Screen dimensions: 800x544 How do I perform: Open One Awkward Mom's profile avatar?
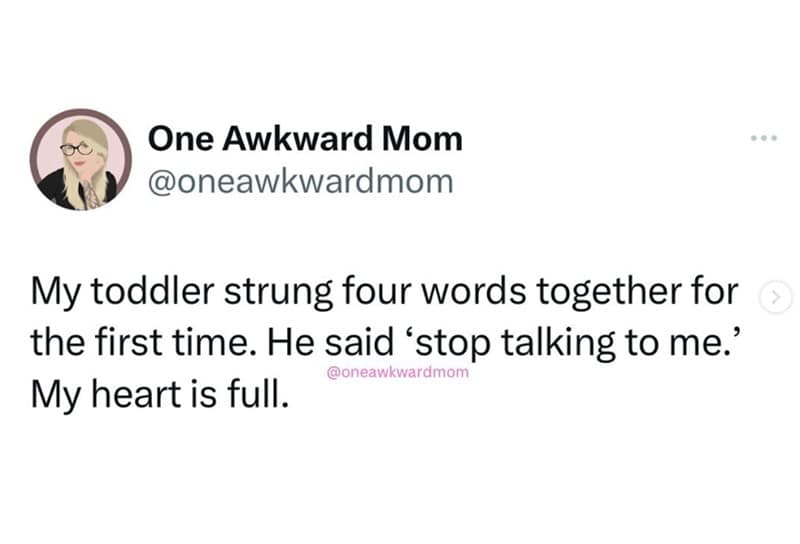click(81, 161)
